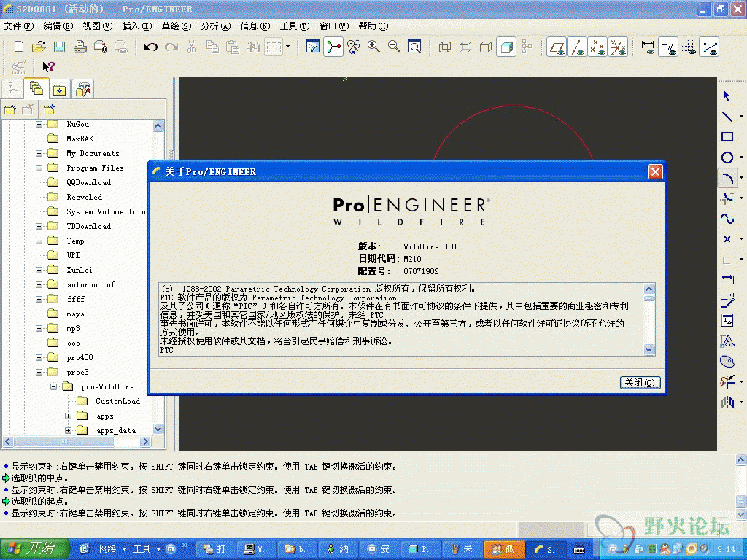747x560 pixels.
Task: Select the maya folder in tree
Action: 75,314
